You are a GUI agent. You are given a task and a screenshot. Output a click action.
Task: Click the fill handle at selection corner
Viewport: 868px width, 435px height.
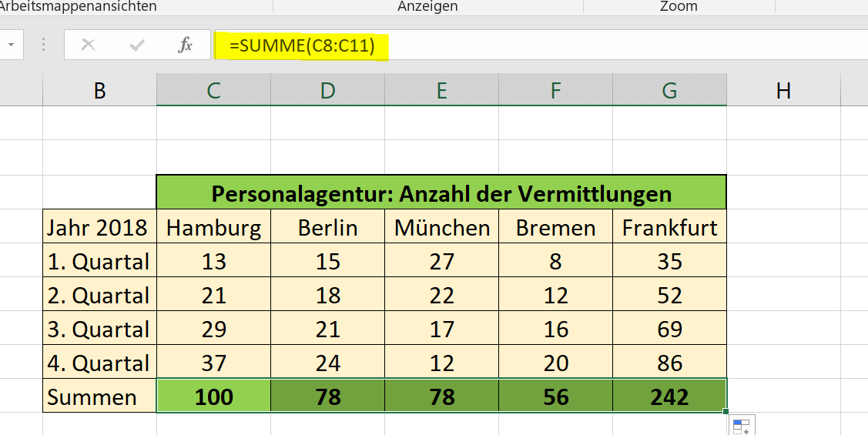726,411
